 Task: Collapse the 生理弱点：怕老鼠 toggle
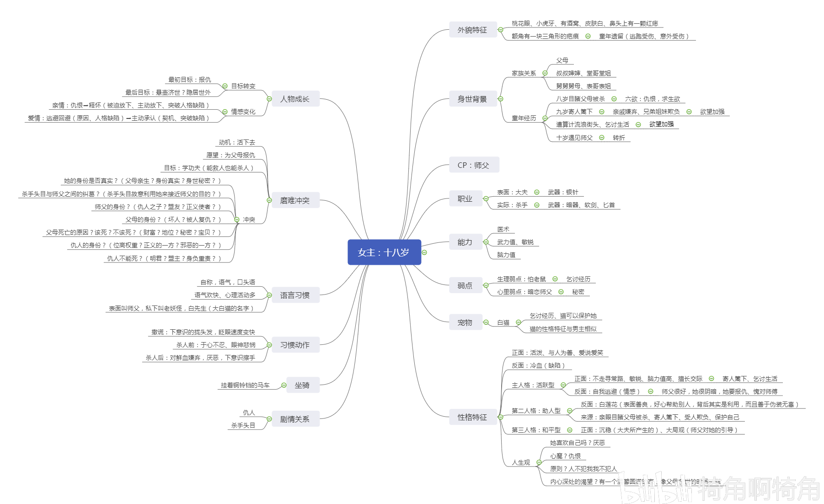pyautogui.click(x=555, y=279)
